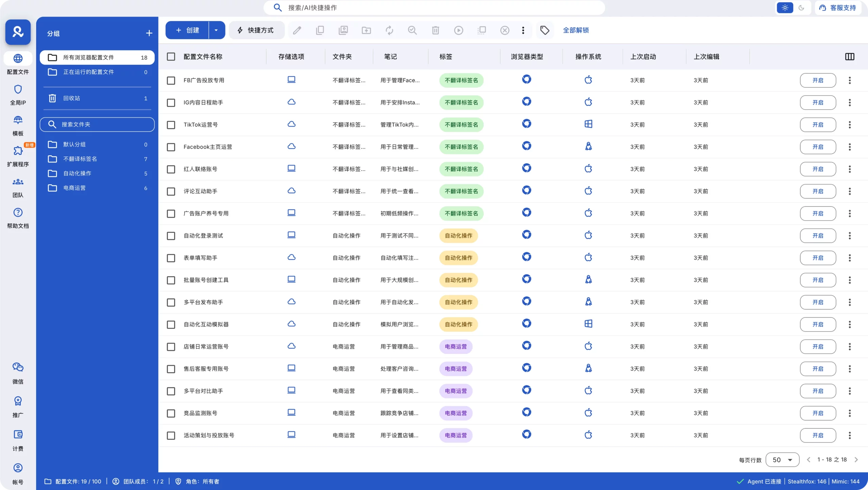Click the pencil edit icon in the toolbar

click(297, 30)
